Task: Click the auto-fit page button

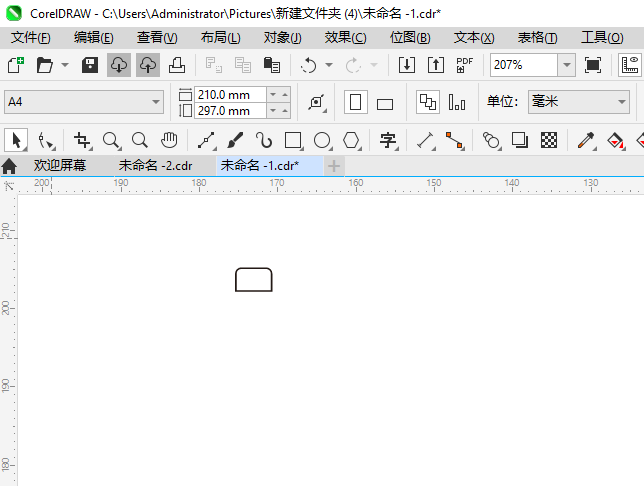Action: (x=317, y=102)
